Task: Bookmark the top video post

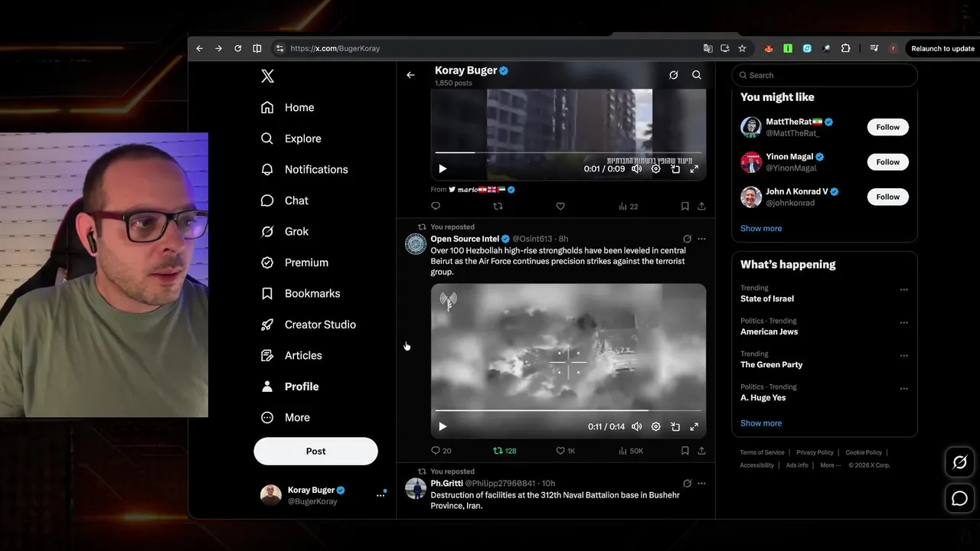Action: coord(685,206)
